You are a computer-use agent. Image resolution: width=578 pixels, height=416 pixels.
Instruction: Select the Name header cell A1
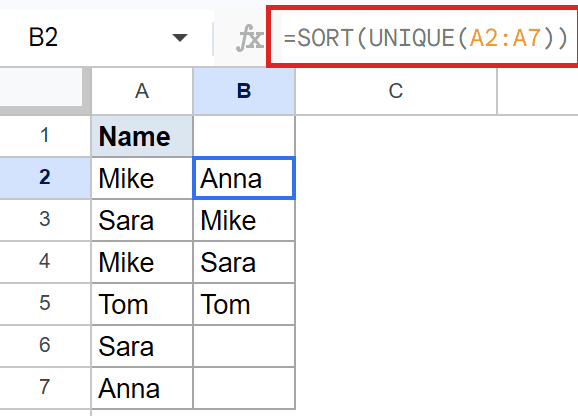click(142, 136)
